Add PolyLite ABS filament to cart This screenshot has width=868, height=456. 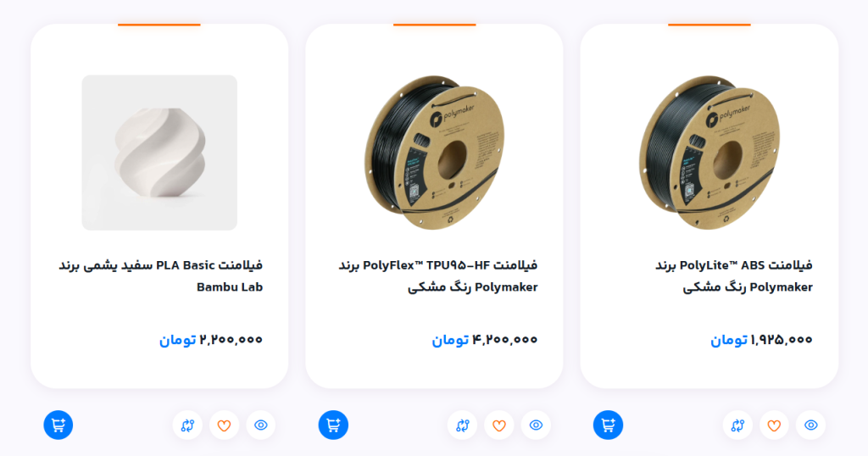[608, 425]
